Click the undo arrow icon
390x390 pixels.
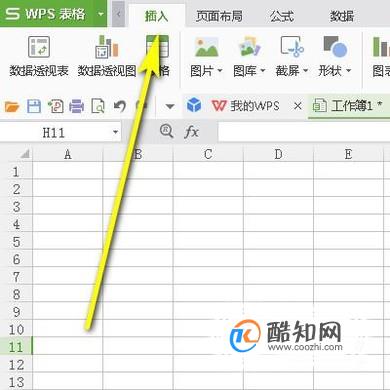[120, 107]
